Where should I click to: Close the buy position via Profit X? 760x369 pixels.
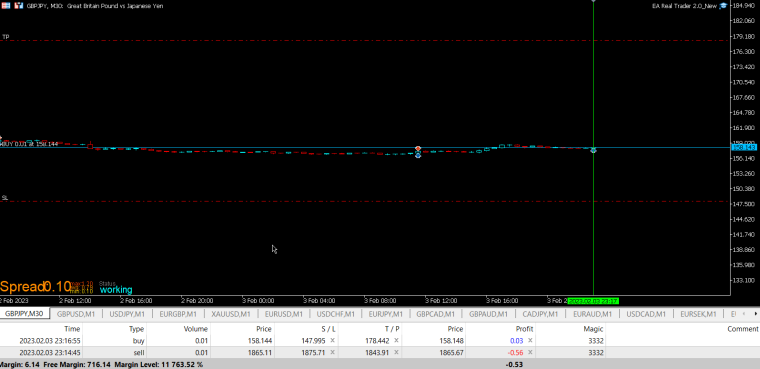click(x=530, y=341)
